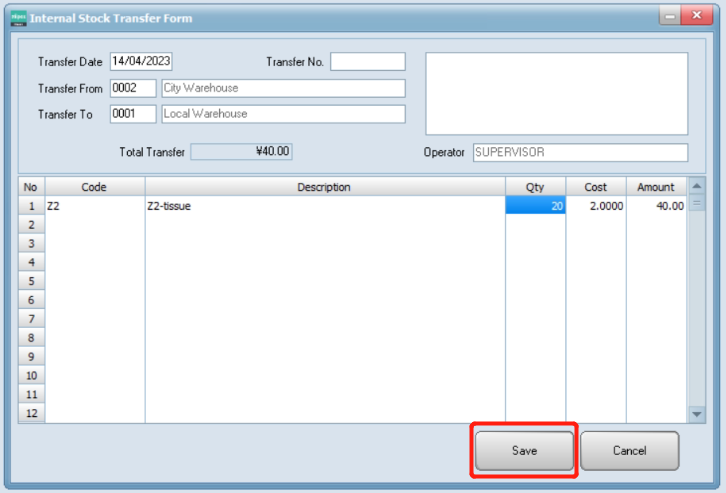Click the Z2-tissue description cell
The width and height of the screenshot is (726, 493).
point(324,206)
